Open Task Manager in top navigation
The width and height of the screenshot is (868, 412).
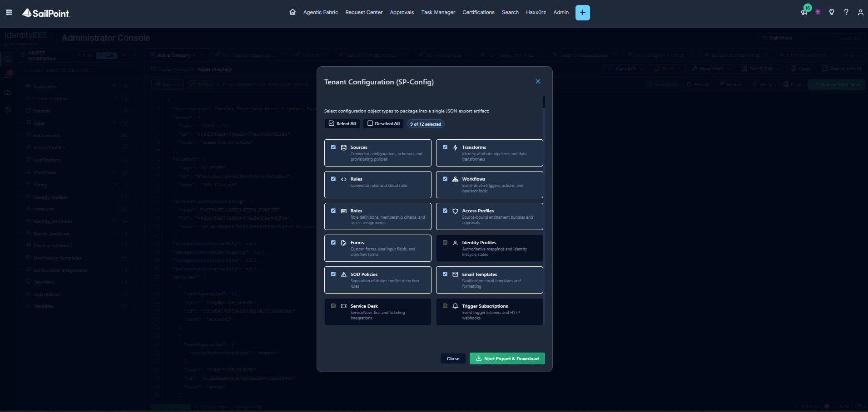tap(438, 12)
